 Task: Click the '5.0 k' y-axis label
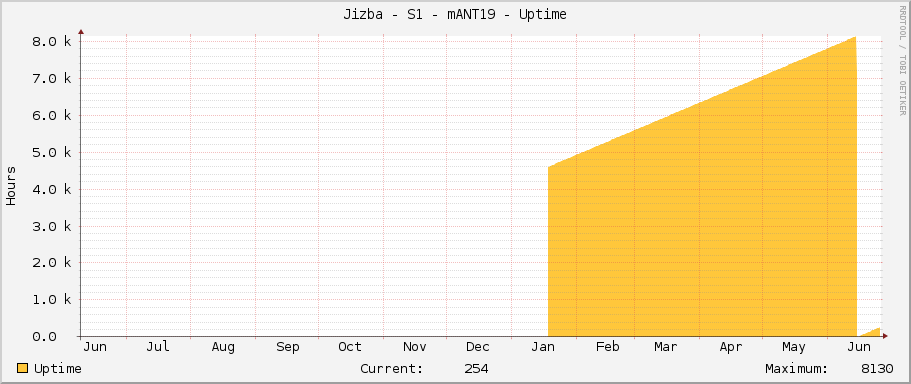click(x=52, y=152)
